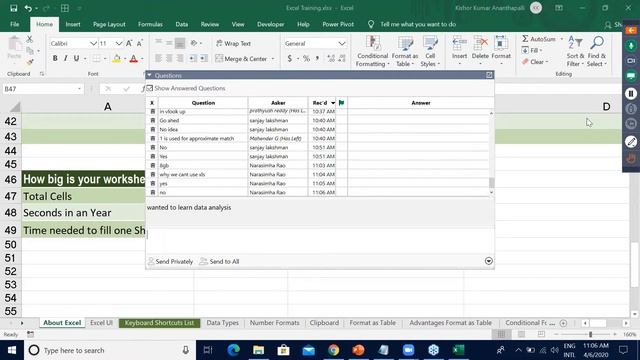Click the Undo icon in title bar
The image size is (640, 360).
tap(28, 8)
